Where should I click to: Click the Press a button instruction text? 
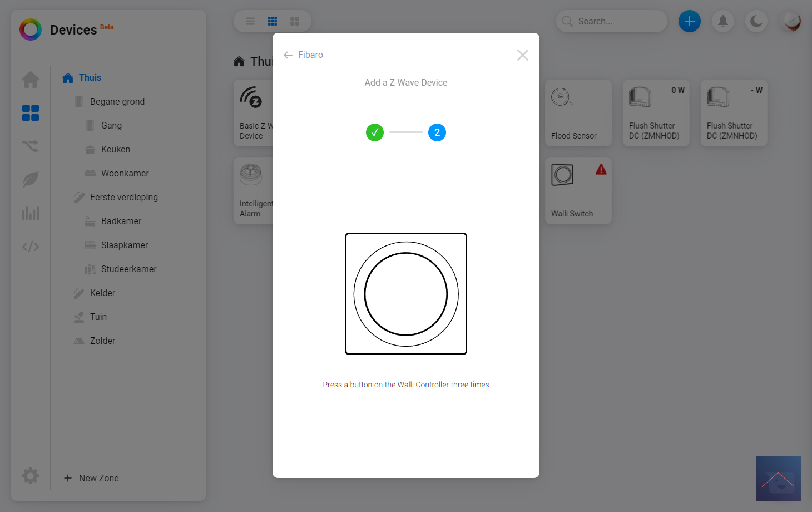(406, 385)
